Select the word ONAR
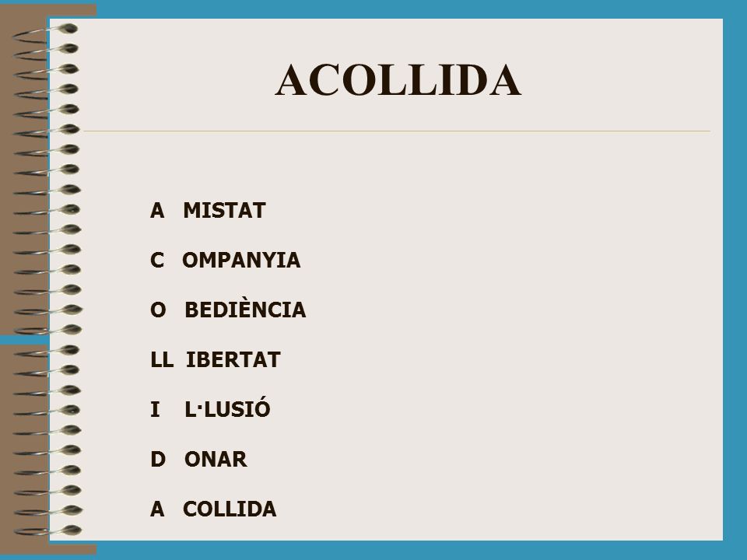This screenshot has width=747, height=560. [216, 459]
